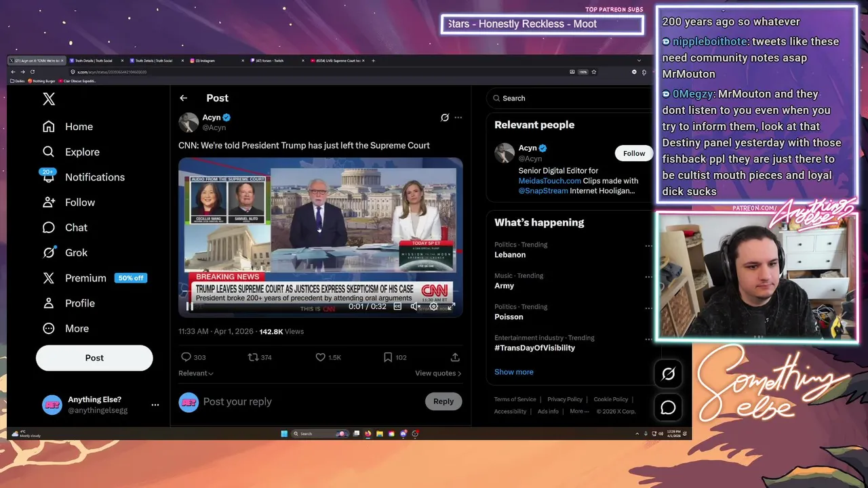Screen dimensions: 868x488
Task: Bookmark the post with 102 bookmarks
Action: [387, 357]
